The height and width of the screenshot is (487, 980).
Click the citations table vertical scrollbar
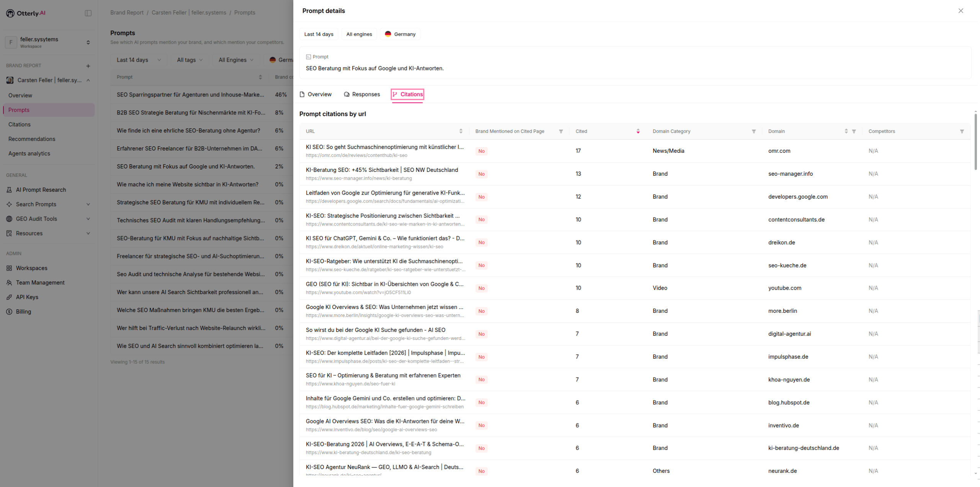click(975, 142)
